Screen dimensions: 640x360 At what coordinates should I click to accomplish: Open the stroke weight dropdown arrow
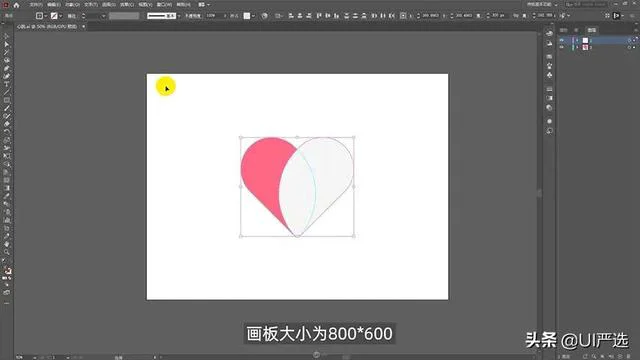coord(103,16)
